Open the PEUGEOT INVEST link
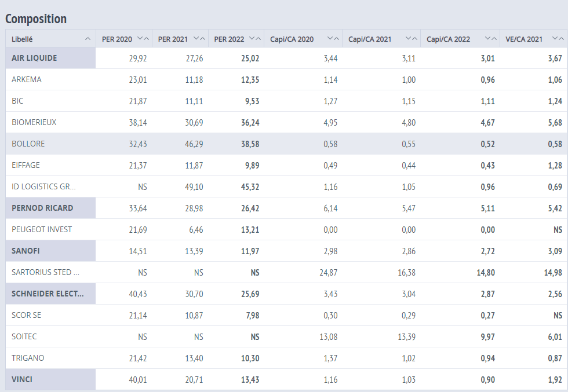This screenshot has height=392, width=568. point(42,229)
